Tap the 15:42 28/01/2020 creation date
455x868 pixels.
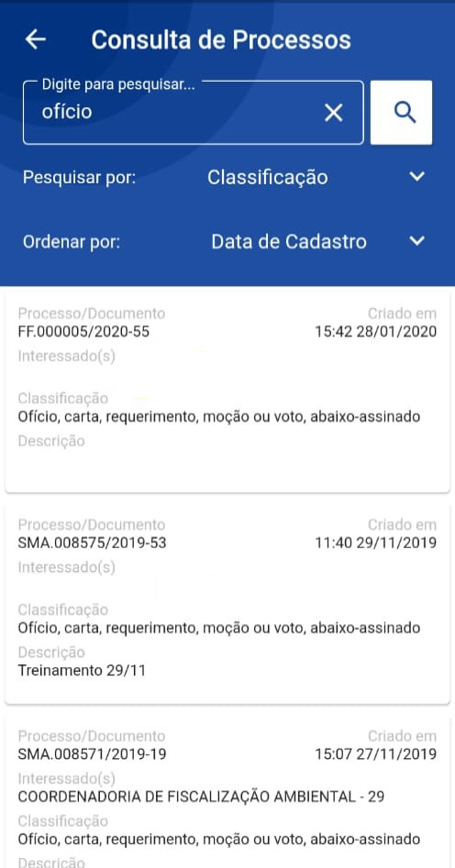point(376,332)
